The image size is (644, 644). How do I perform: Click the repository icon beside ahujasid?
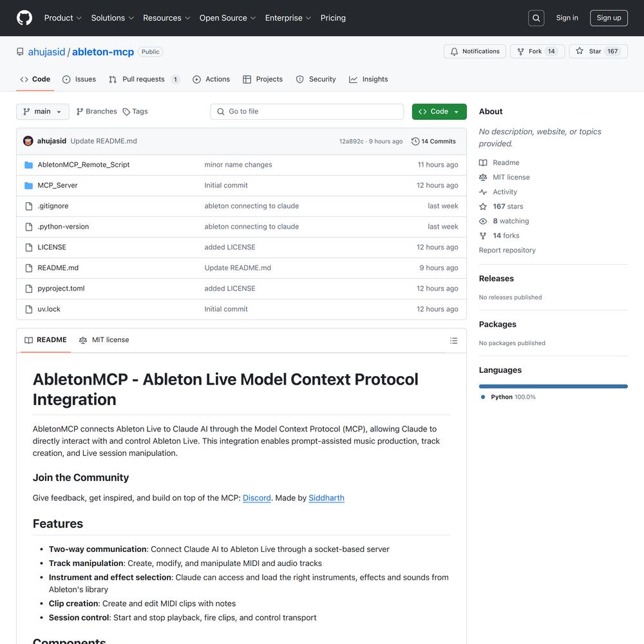tap(20, 52)
